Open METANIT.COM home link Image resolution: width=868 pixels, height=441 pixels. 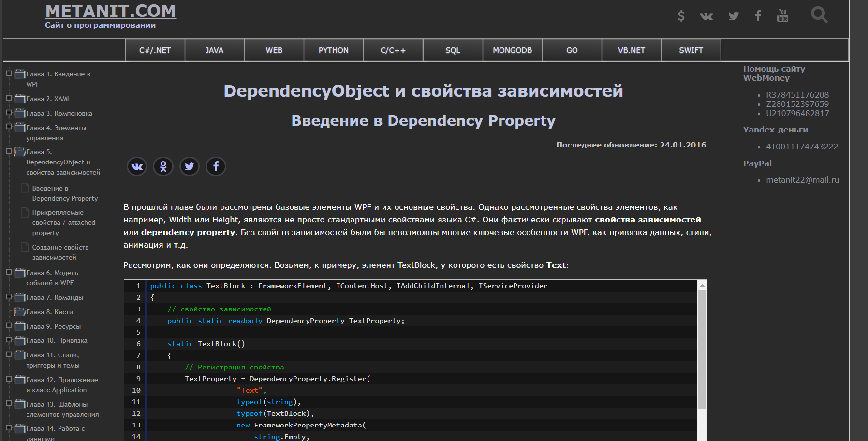pos(110,11)
